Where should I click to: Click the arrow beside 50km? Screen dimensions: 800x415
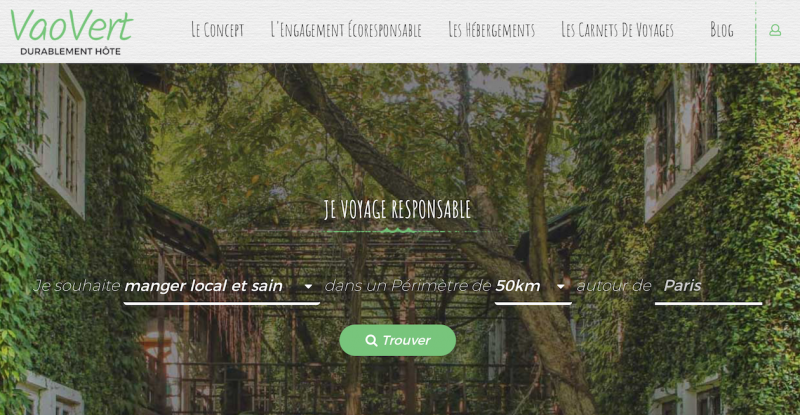click(x=561, y=287)
